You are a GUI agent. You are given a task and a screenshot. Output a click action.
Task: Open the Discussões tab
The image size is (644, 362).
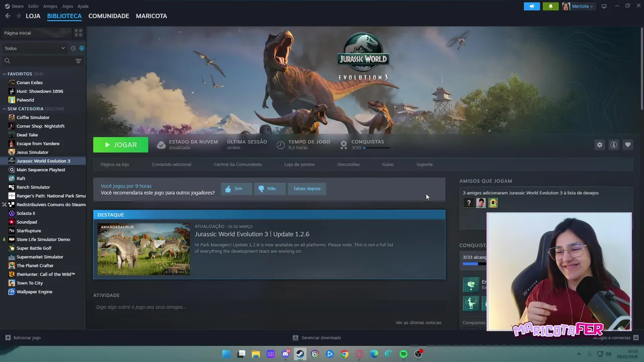pyautogui.click(x=348, y=164)
